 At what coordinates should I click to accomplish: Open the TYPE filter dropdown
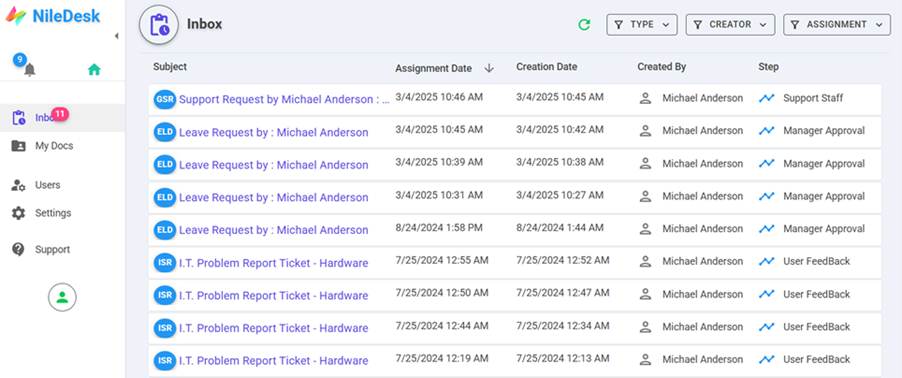coord(641,25)
